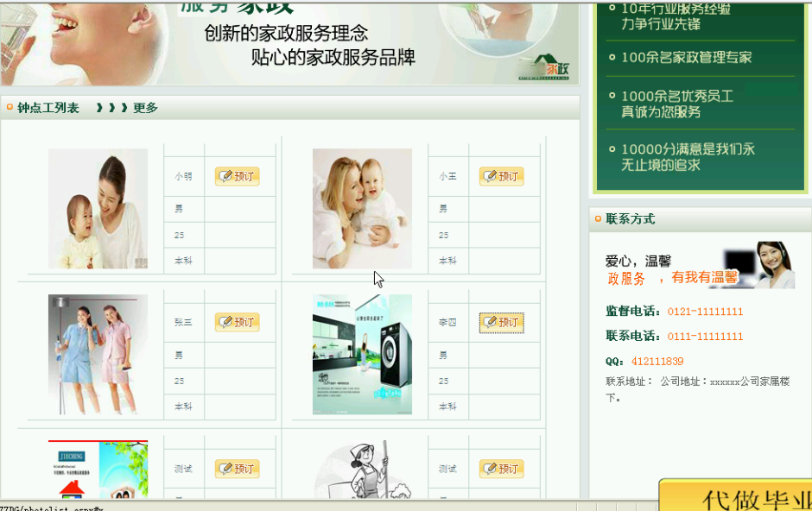The width and height of the screenshot is (812, 511).
Task: Book 小明 with the 预订 button
Action: point(238,176)
